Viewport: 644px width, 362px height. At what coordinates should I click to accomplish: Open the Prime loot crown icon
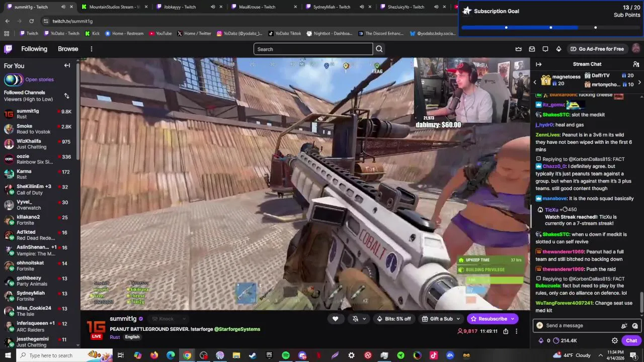tap(519, 49)
